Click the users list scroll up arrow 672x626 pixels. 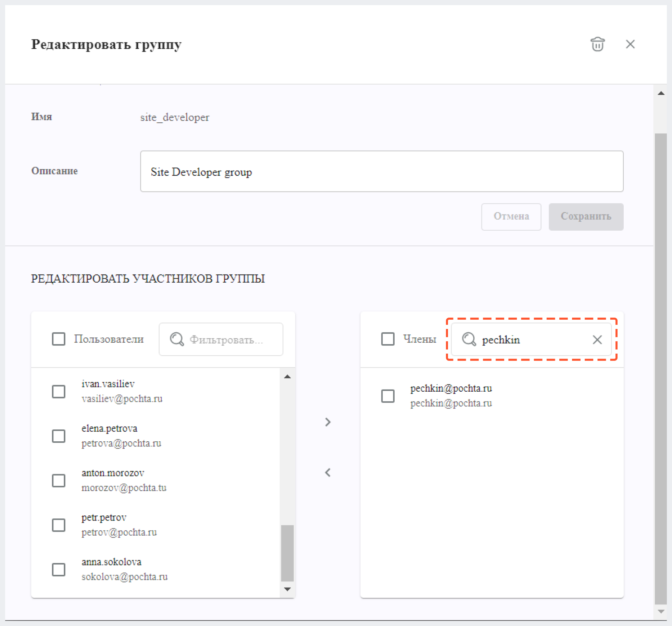click(287, 376)
